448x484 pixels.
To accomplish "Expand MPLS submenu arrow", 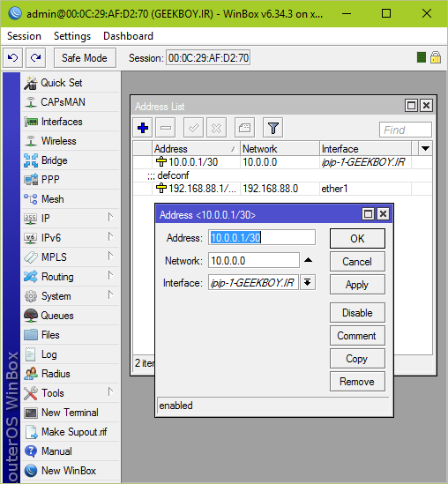I will 110,257.
